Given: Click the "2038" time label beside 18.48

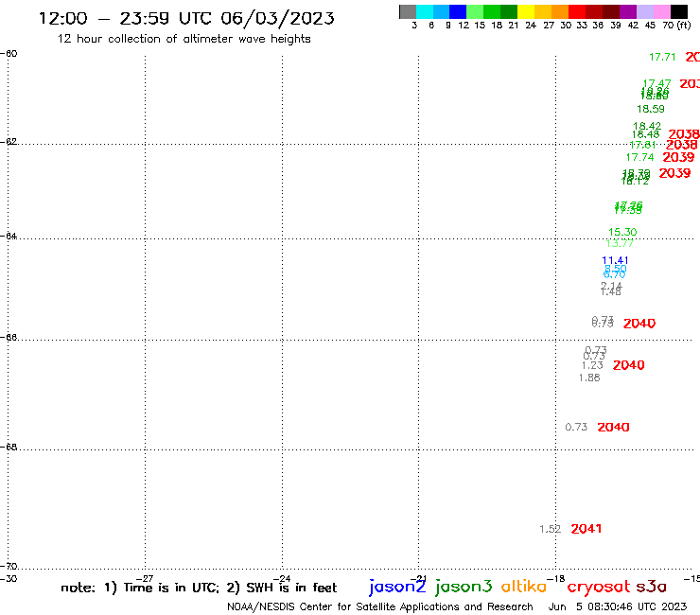Looking at the screenshot, I should pyautogui.click(x=684, y=134).
